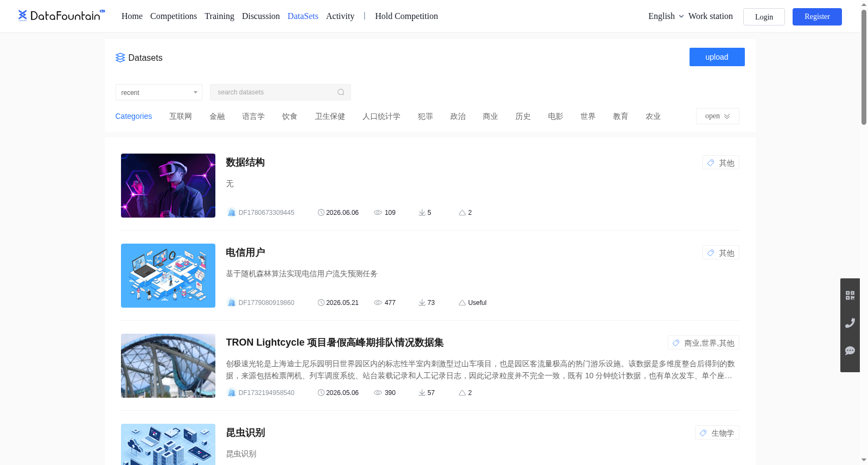Screen dimensions: 868x465
Task: Open the Discussion nav item
Action: click(x=261, y=16)
